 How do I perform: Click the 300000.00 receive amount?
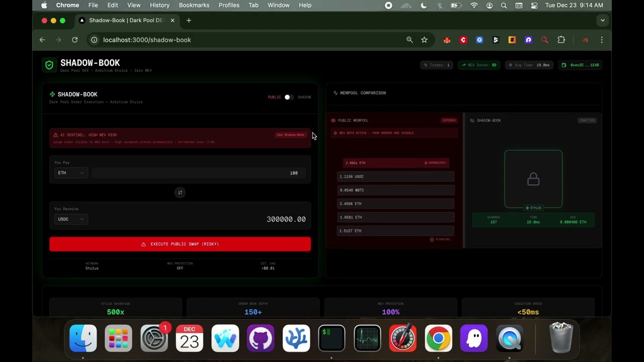pos(286,219)
